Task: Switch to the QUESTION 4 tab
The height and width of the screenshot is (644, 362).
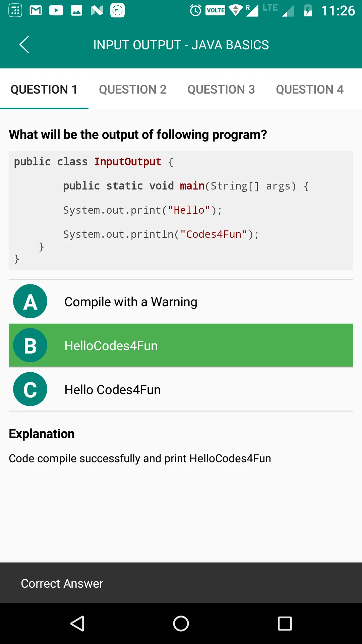Action: tap(310, 90)
